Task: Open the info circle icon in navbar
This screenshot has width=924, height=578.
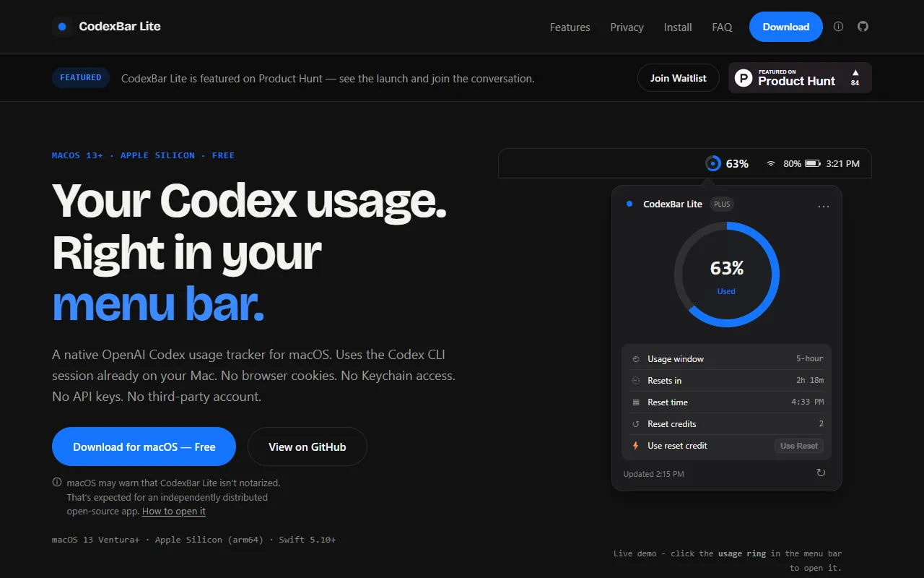Action: point(838,27)
